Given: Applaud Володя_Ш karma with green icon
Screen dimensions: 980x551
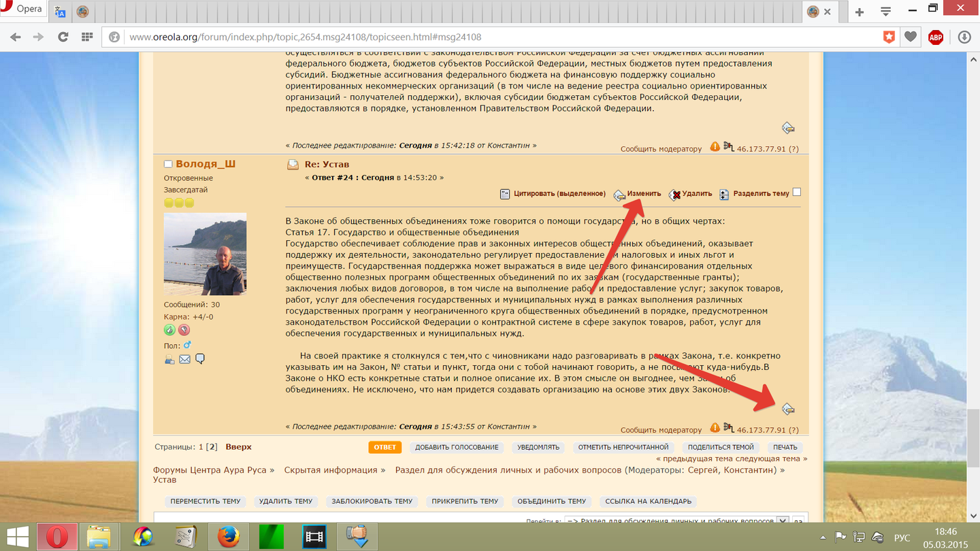Looking at the screenshot, I should [x=169, y=330].
